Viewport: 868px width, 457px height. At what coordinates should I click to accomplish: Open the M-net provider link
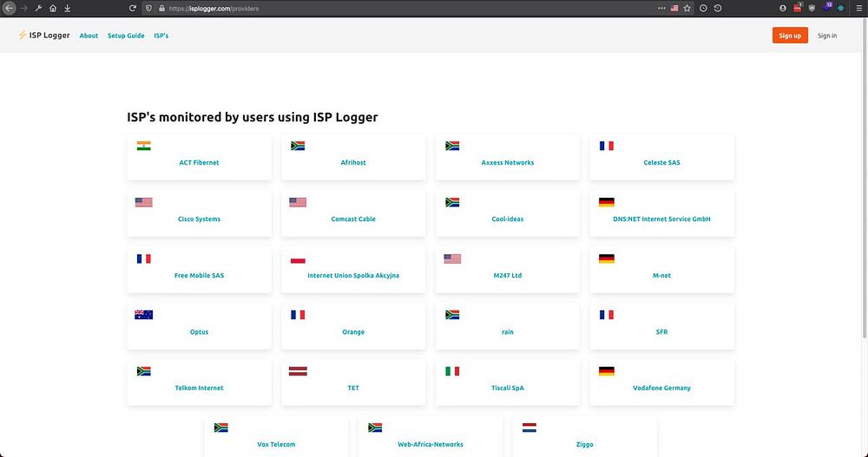click(661, 276)
